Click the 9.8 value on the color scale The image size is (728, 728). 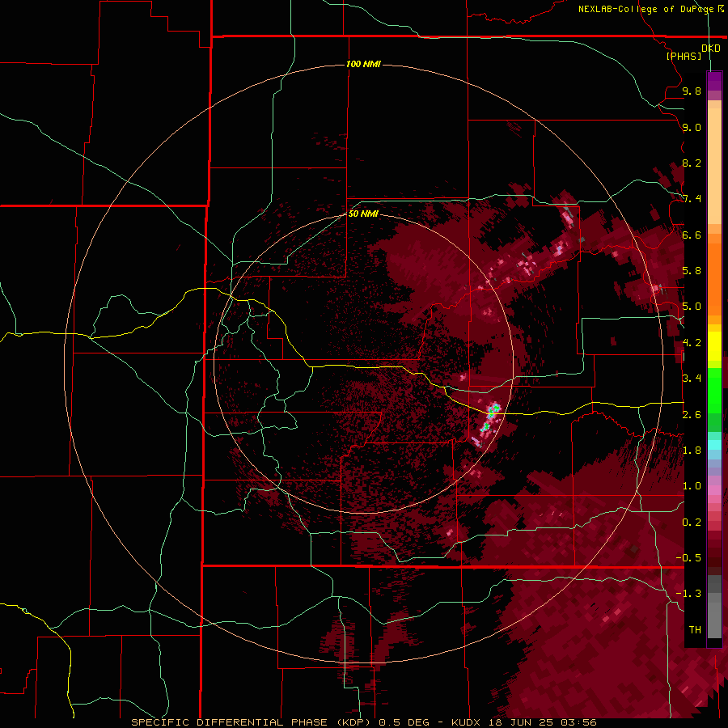[x=692, y=91]
